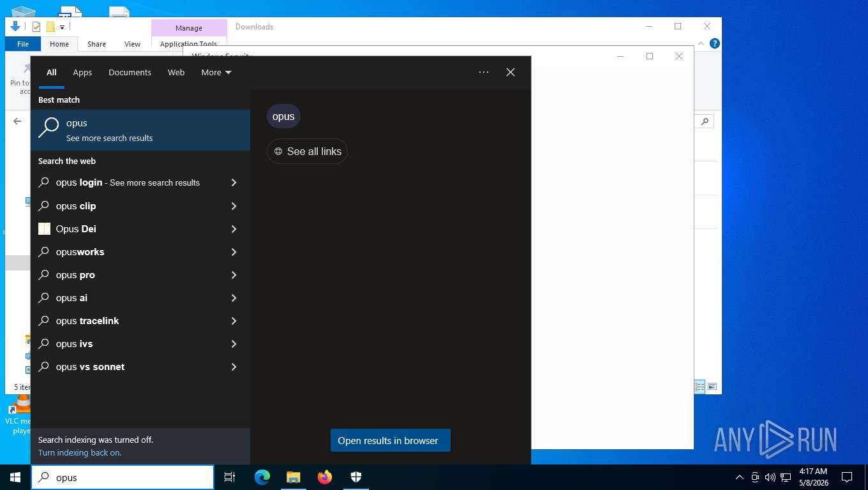Viewport: 868px width, 490px height.
Task: Click the New Folder icon in Explorer title bar
Action: pos(50,27)
